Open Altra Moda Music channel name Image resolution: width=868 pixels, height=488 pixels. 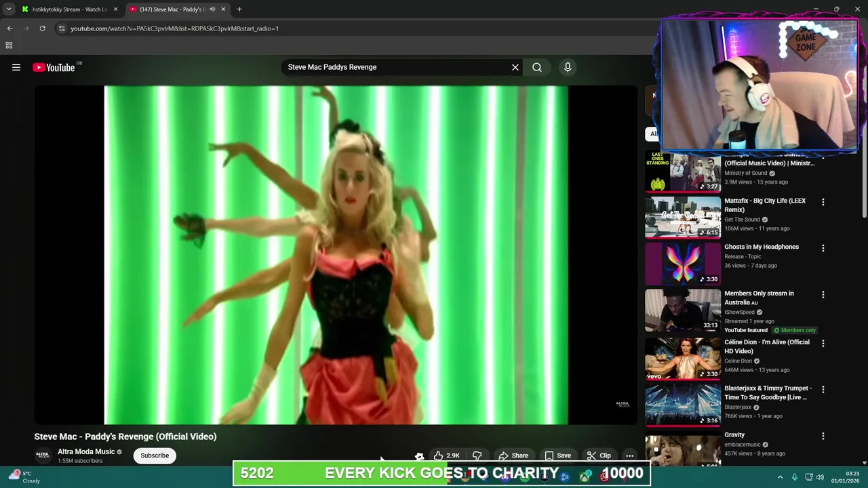(x=85, y=451)
